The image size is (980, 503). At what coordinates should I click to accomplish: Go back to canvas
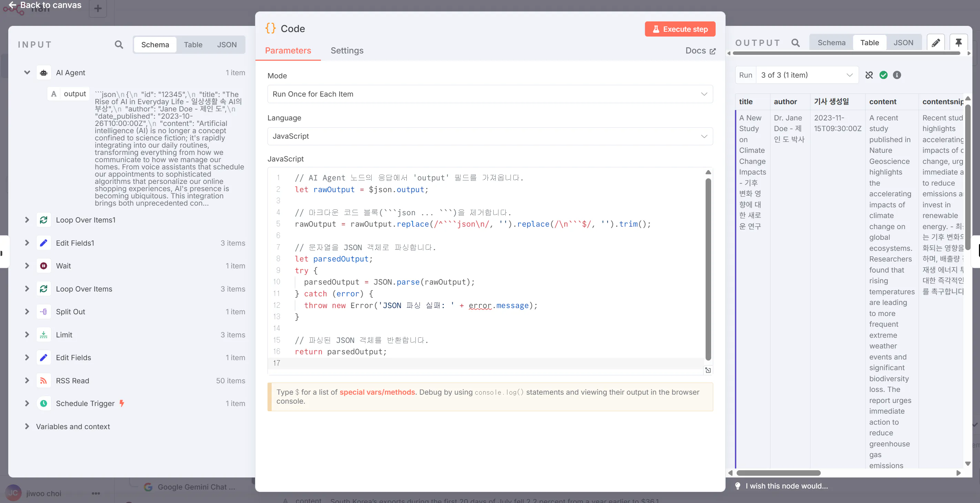pos(45,5)
